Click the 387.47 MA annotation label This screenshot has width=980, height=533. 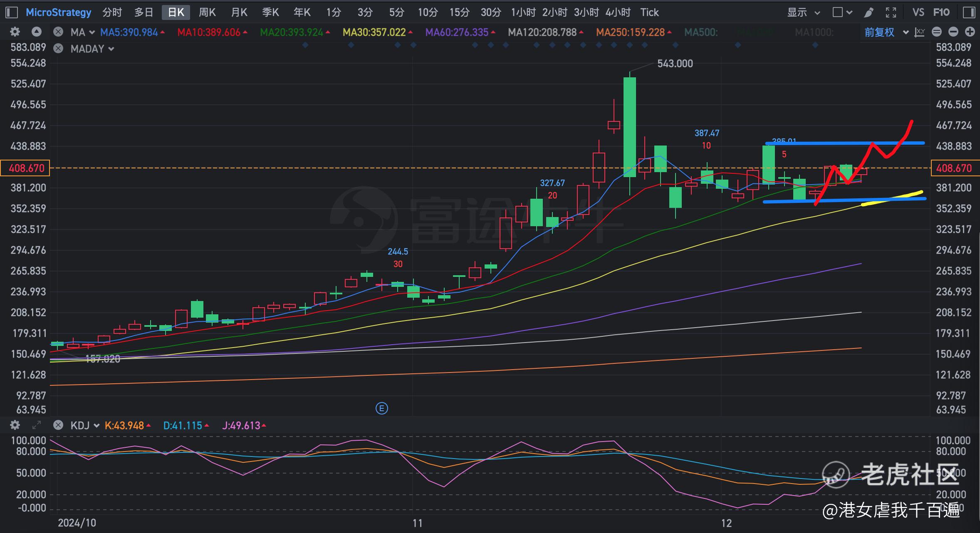tap(707, 133)
